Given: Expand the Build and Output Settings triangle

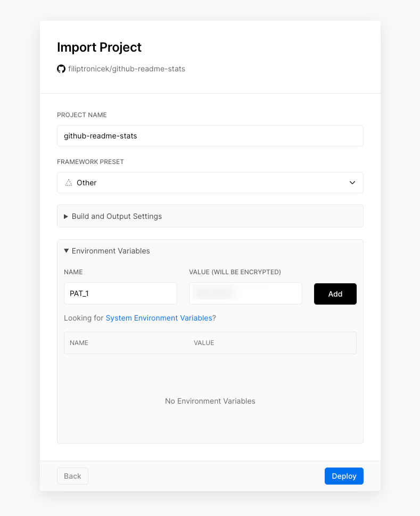Looking at the screenshot, I should pos(66,216).
